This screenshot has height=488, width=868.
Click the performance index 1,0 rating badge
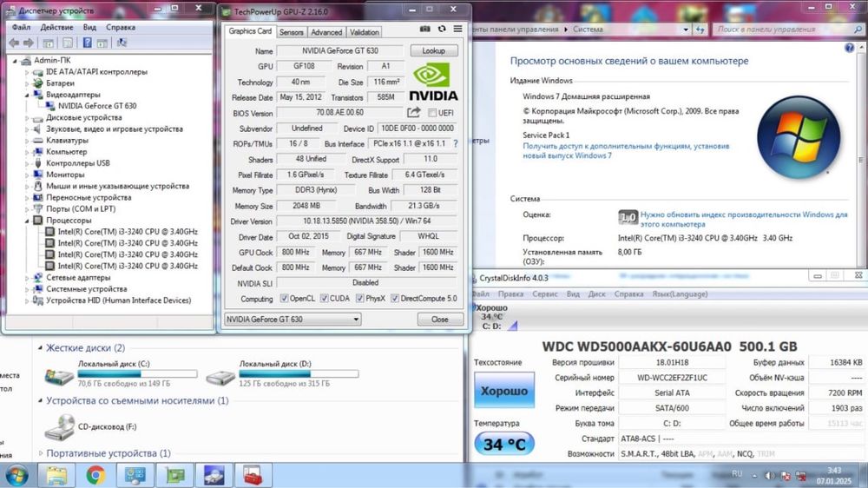628,217
